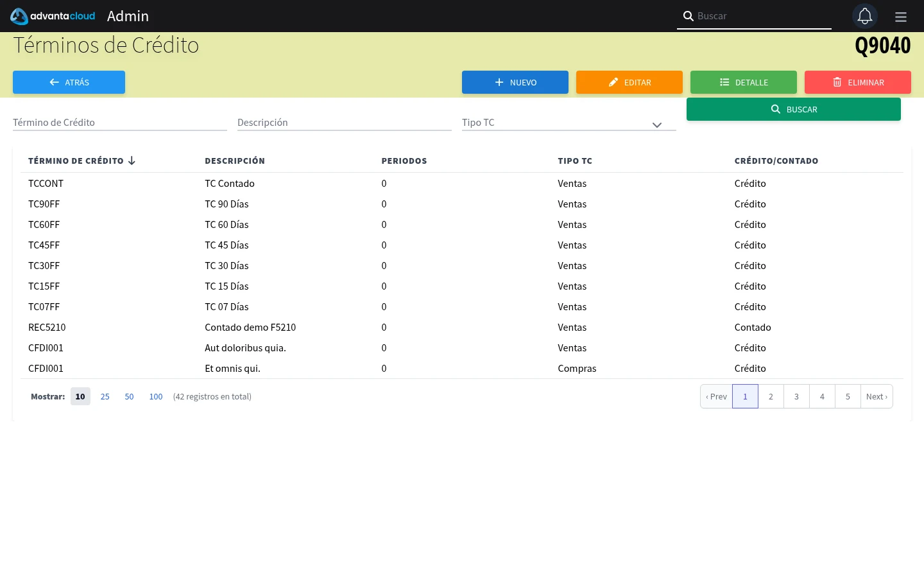Run the green BUSCAR search button
Viewport: 924px width, 578px height.
(794, 109)
